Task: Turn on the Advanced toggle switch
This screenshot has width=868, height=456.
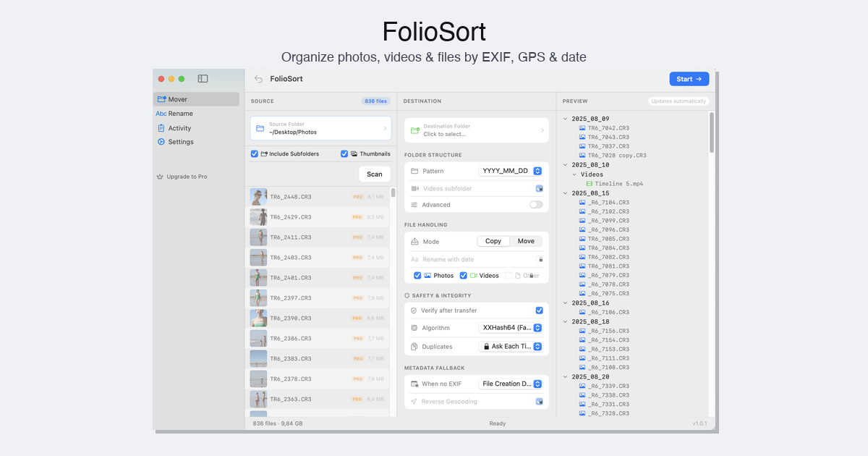Action: tap(535, 205)
